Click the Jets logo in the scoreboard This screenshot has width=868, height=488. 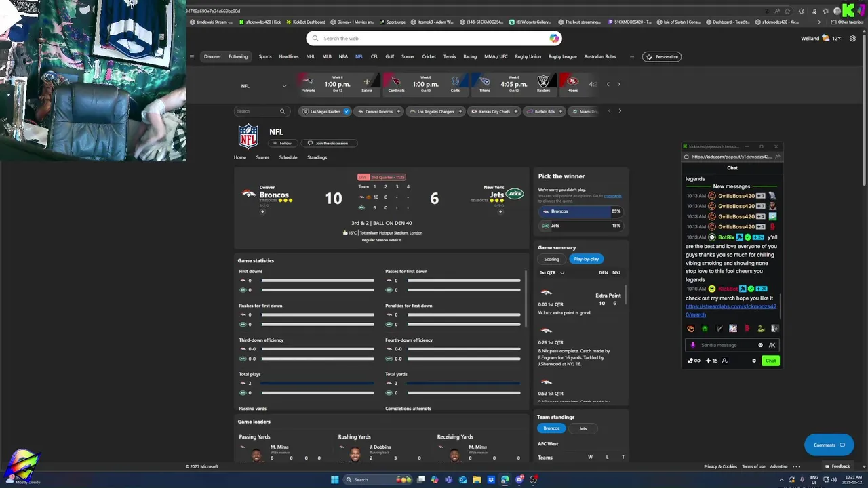point(515,194)
